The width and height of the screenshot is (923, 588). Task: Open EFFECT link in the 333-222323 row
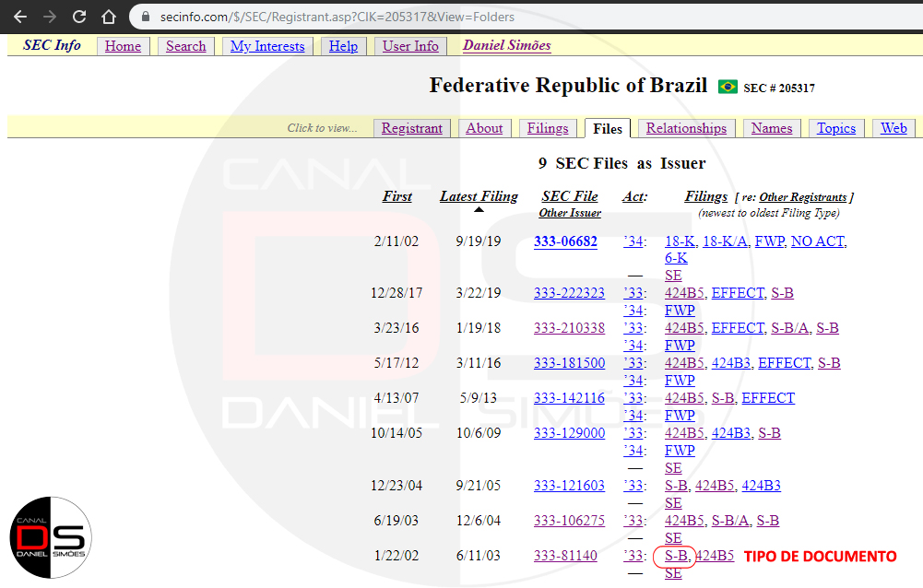(x=739, y=293)
